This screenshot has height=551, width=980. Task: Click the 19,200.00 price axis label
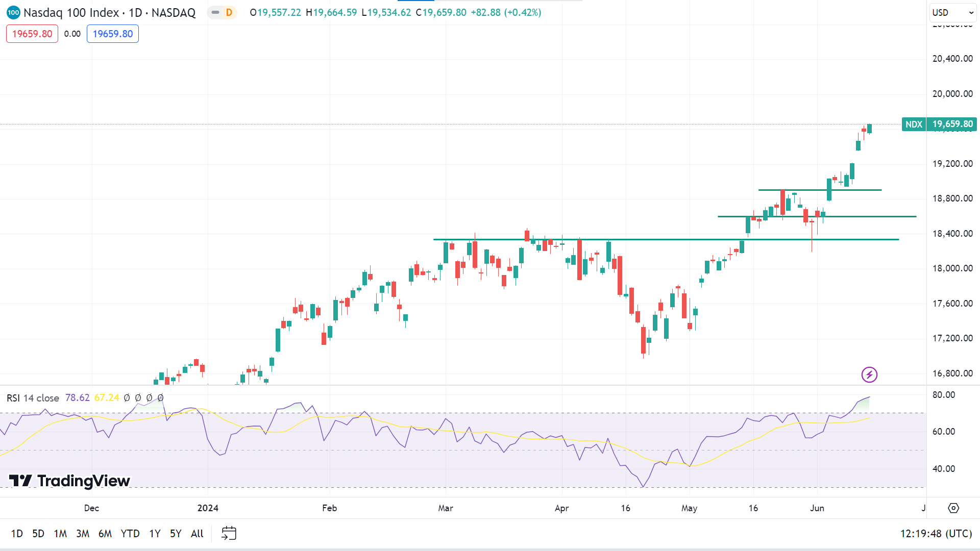click(x=952, y=164)
